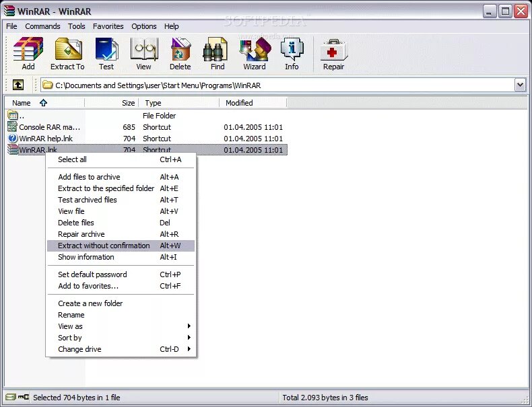Open the Commands menu
Screen dimensions: 532x407
tap(42, 26)
